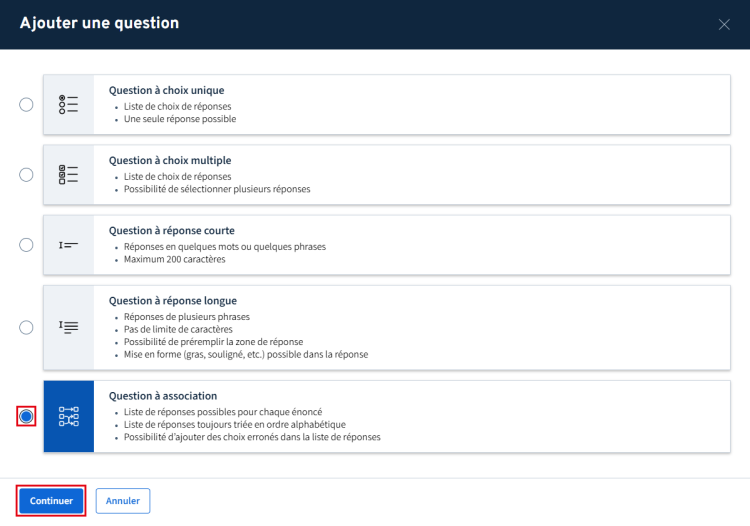Click the "Pas de limite de caractères" line
This screenshot has height=526, width=750.
coord(178,329)
